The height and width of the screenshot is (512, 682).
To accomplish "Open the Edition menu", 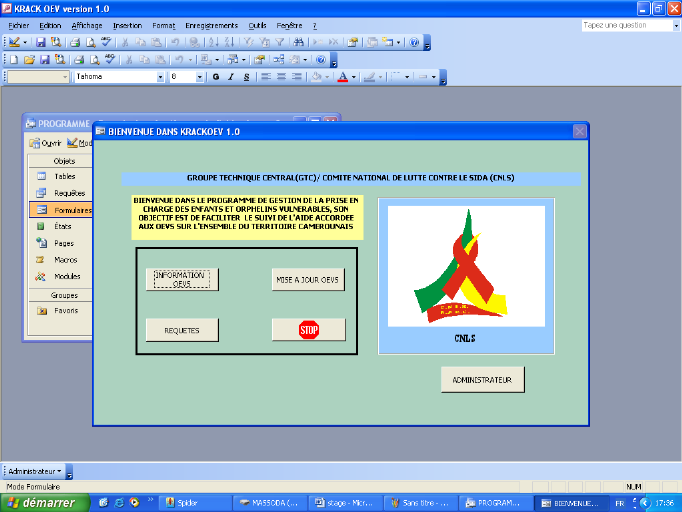I will (x=50, y=26).
